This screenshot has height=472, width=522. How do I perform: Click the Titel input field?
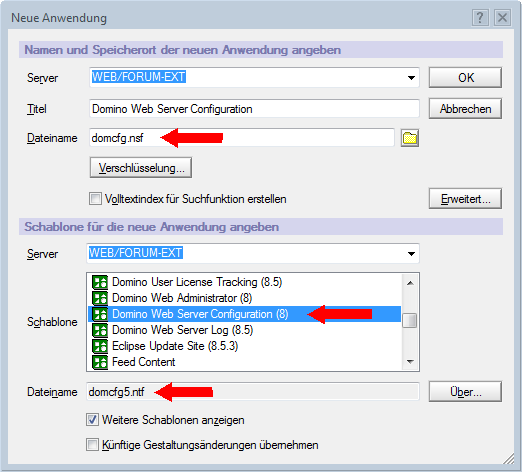click(254, 109)
